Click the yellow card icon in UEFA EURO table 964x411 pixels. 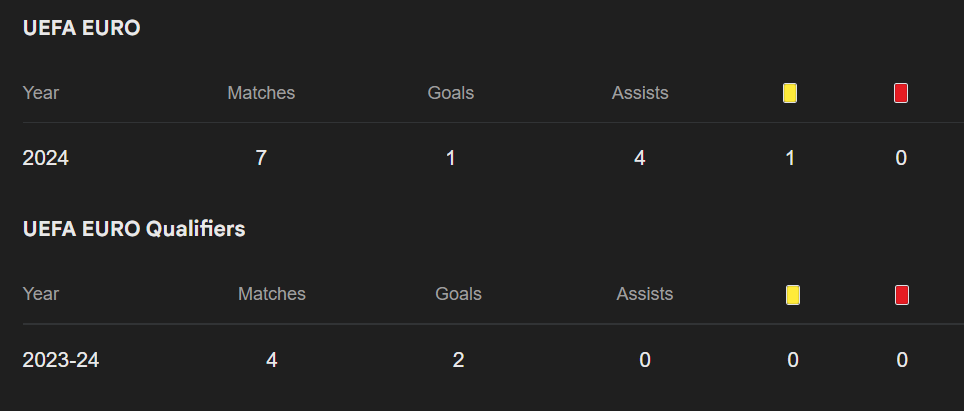tap(790, 93)
